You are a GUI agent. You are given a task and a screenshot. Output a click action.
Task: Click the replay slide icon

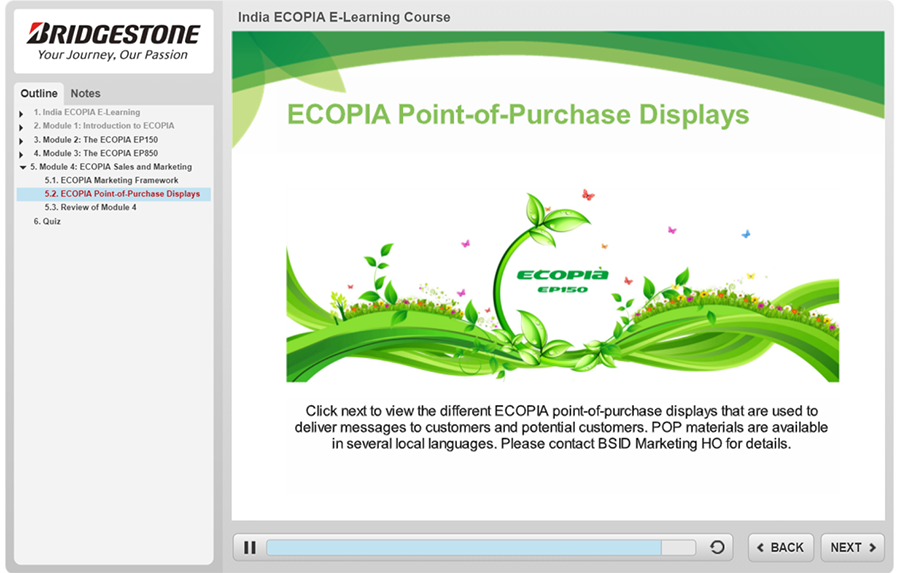[716, 547]
